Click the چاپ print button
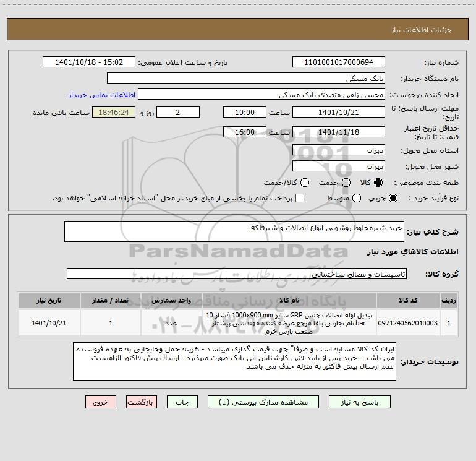The image size is (476, 461). click(x=182, y=402)
